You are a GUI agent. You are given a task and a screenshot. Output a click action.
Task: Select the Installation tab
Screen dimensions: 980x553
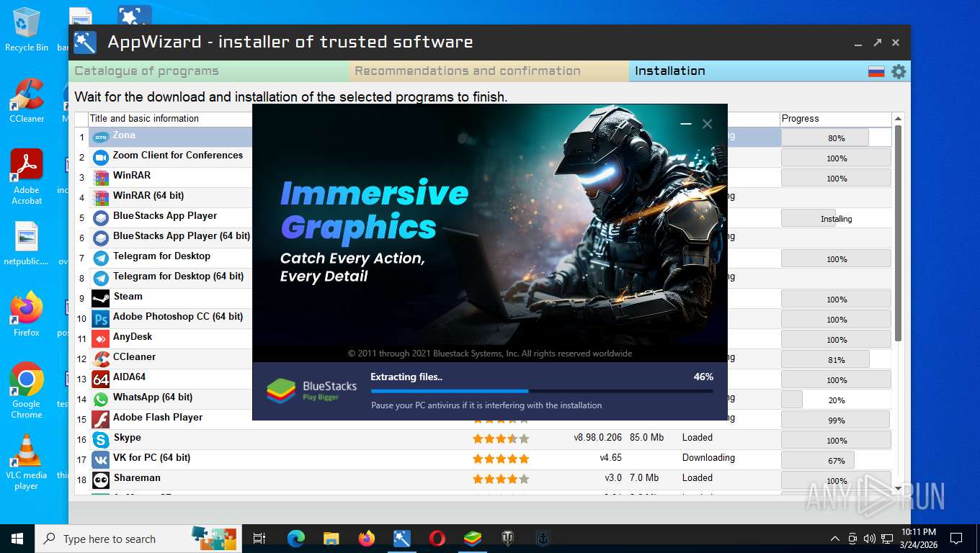coord(747,71)
